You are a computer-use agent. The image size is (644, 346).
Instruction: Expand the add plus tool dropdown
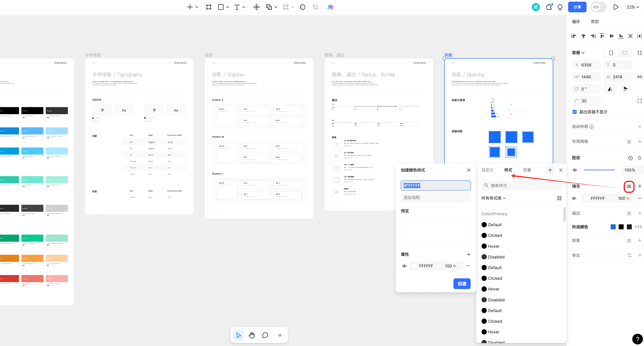[x=197, y=7]
